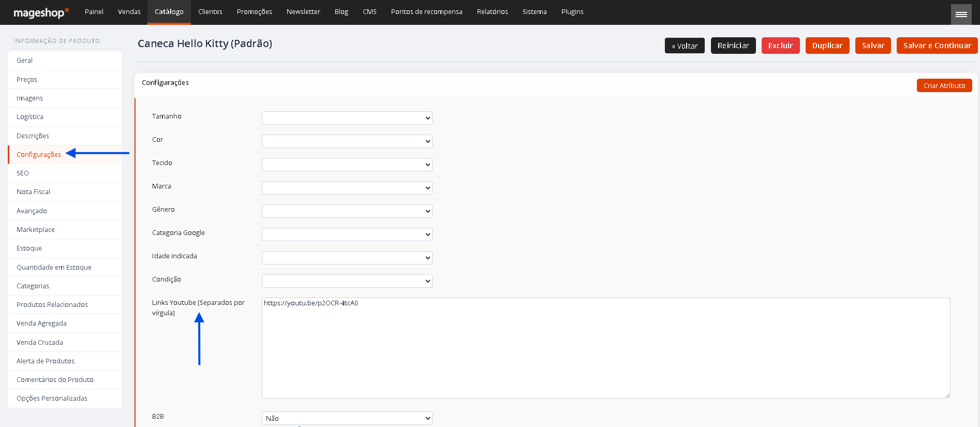Select the Nota Fiscal sidebar tab
The width and height of the screenshot is (980, 427).
65,192
